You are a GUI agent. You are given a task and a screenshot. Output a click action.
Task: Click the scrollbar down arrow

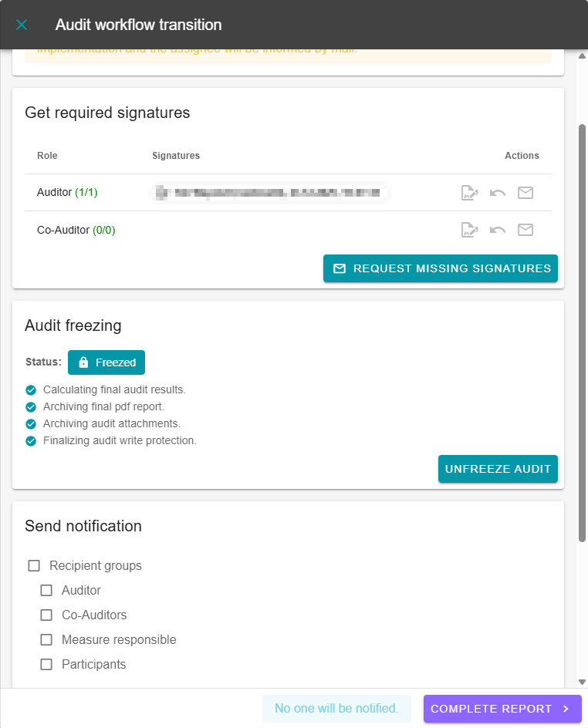[583, 682]
